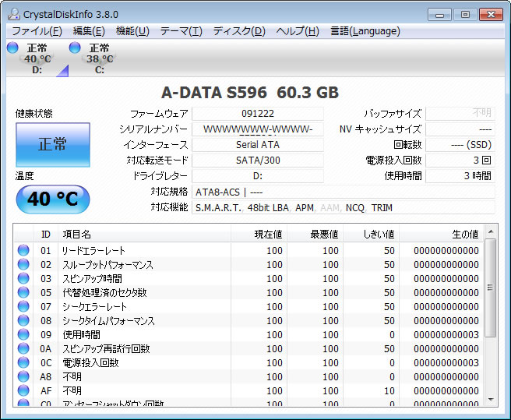Open the 編集(E) menu

(x=89, y=31)
